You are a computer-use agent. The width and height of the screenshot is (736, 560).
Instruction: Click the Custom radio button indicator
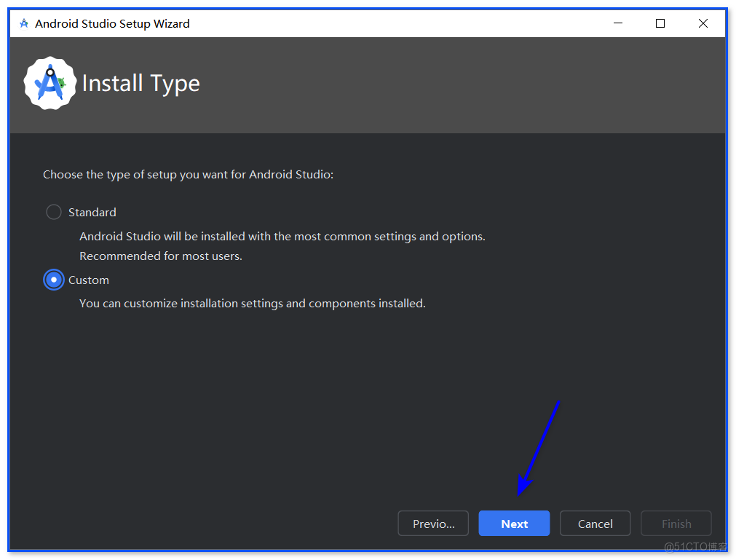[x=53, y=280]
